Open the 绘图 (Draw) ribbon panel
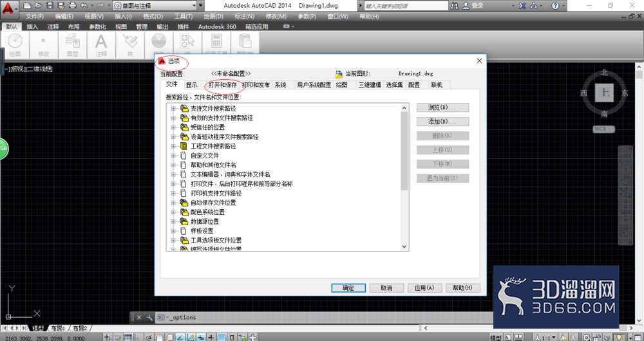The width and height of the screenshot is (644, 341). [15, 45]
